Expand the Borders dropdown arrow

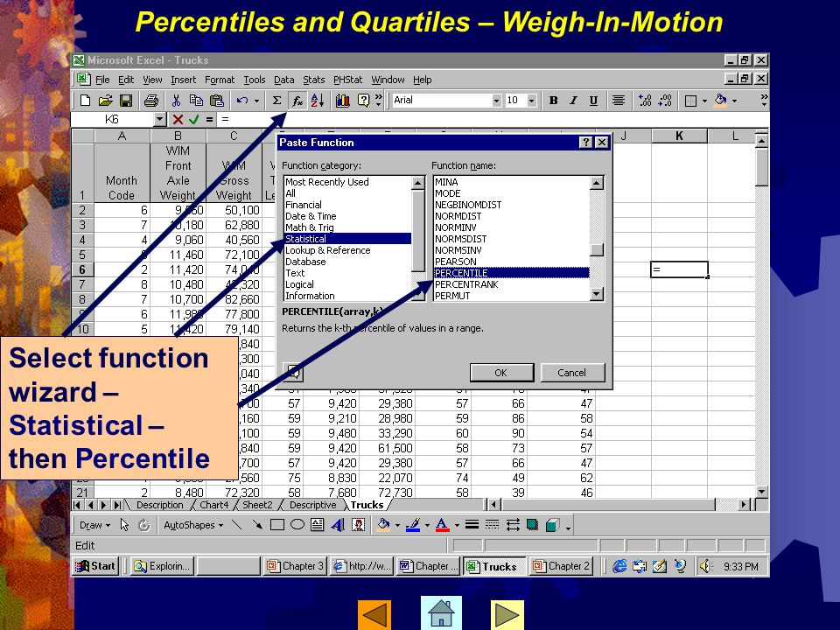click(x=704, y=101)
